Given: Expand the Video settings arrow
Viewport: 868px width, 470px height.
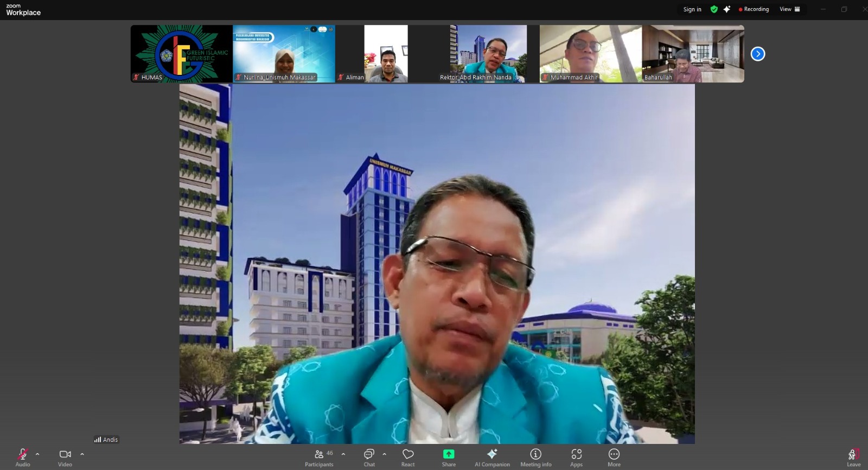Looking at the screenshot, I should (82, 454).
